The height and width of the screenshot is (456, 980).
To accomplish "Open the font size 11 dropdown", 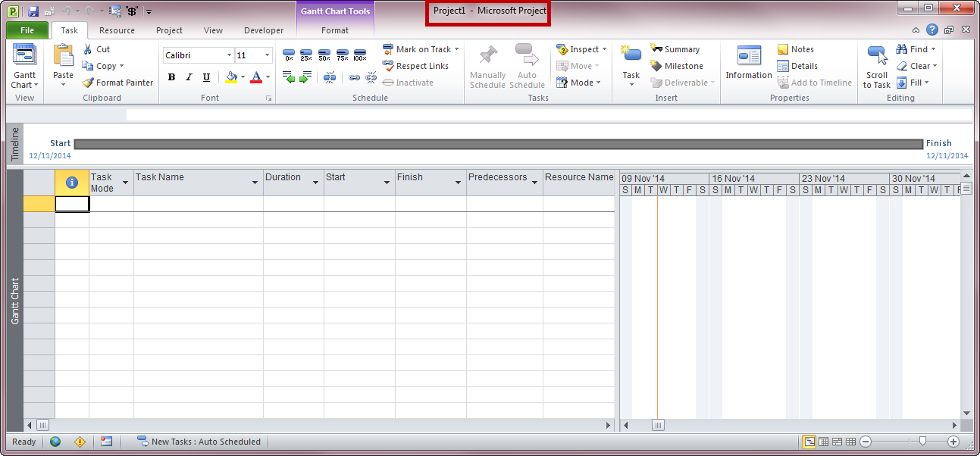I will coord(268,55).
